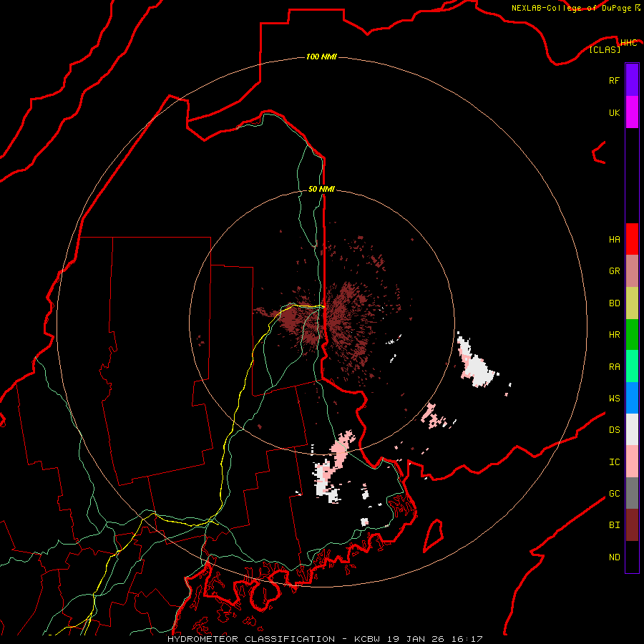This screenshot has width=644, height=644.
Task: Click the RF purple legend swatch
Action: [x=632, y=80]
